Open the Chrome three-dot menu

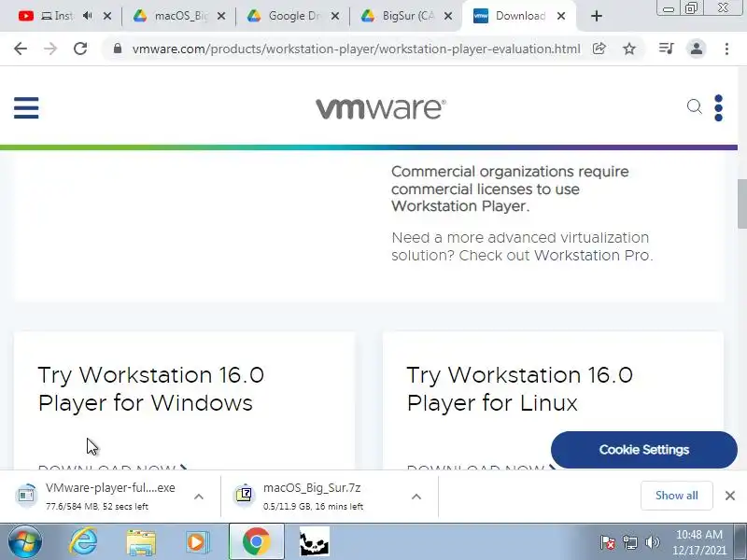(726, 49)
